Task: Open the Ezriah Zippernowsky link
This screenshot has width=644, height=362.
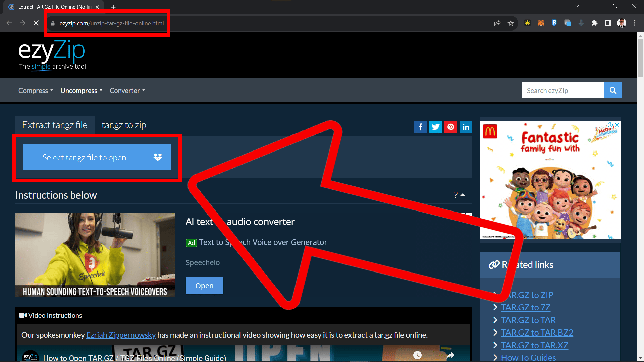Action: 121,335
